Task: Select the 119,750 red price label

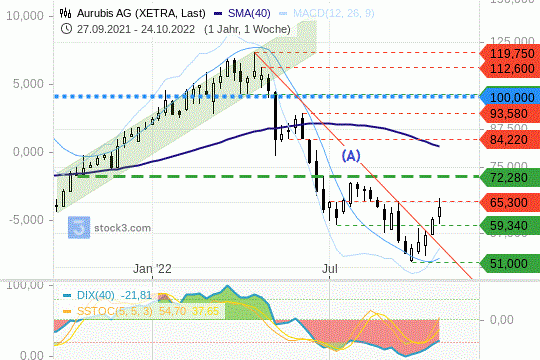Action: click(510, 54)
